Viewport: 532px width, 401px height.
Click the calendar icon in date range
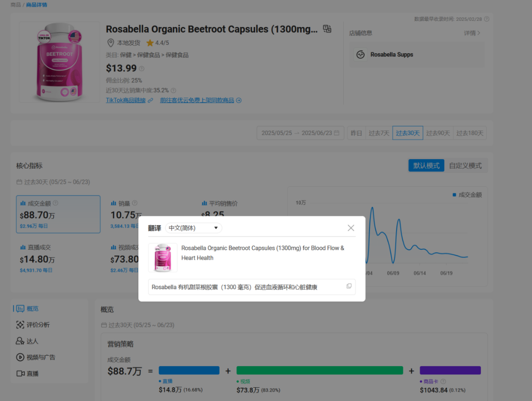coord(336,133)
